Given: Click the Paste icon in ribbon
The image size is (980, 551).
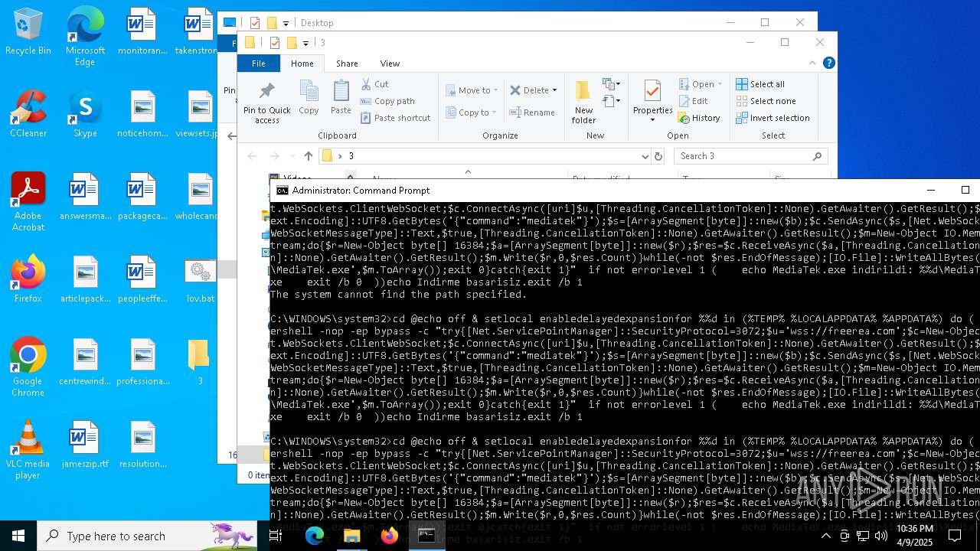Looking at the screenshot, I should 341,97.
